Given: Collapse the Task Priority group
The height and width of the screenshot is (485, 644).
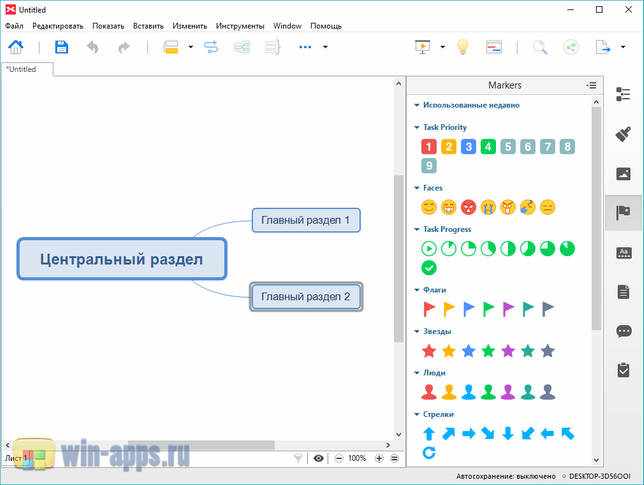Looking at the screenshot, I should 416,127.
